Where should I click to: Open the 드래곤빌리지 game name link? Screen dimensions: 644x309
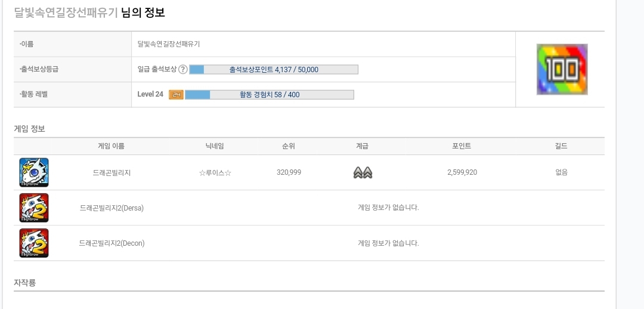[x=112, y=173]
